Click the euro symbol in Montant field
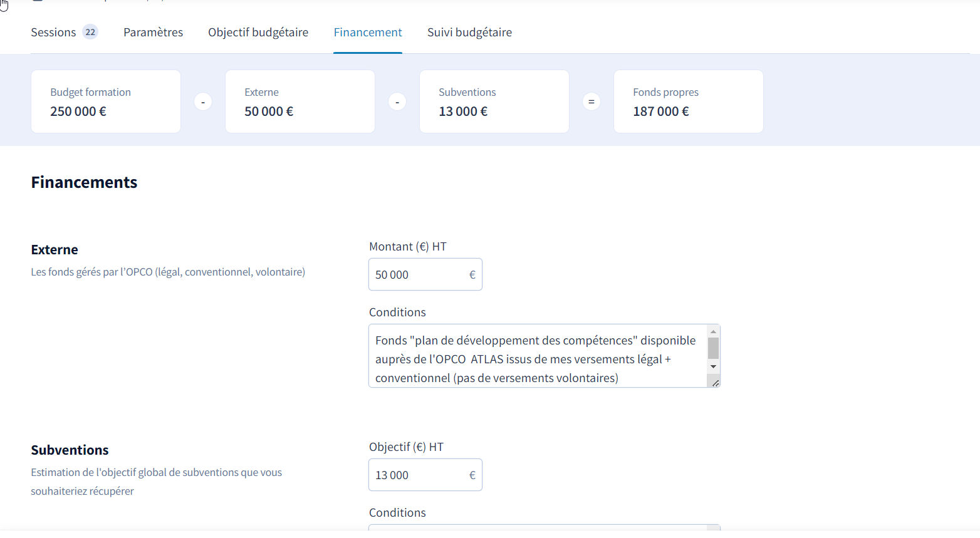This screenshot has height=538, width=980. click(472, 274)
